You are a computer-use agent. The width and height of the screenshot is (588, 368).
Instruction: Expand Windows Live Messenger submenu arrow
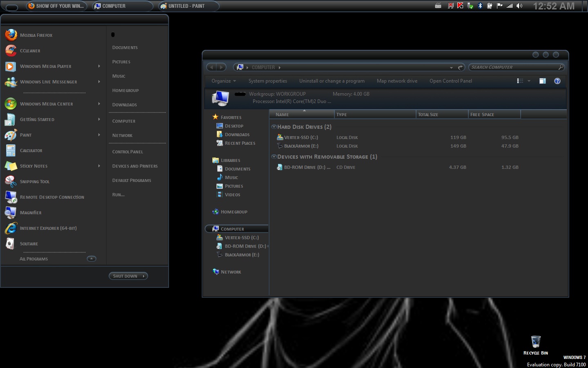pos(99,82)
